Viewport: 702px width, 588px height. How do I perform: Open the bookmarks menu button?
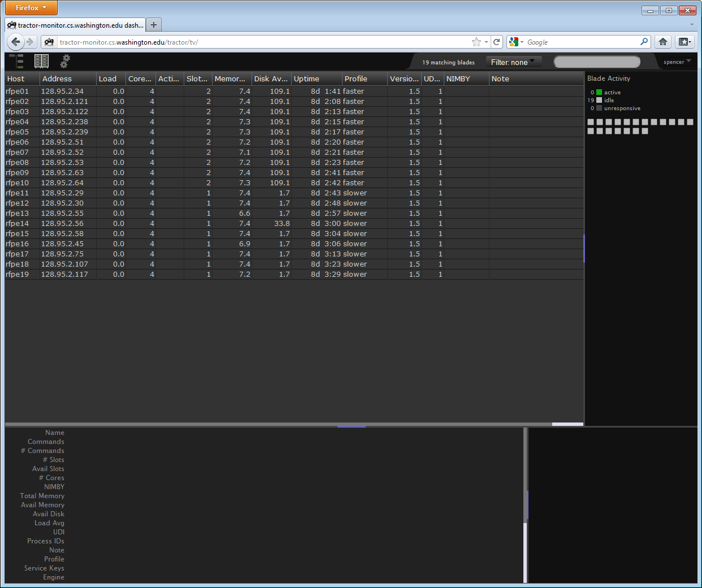(x=684, y=42)
